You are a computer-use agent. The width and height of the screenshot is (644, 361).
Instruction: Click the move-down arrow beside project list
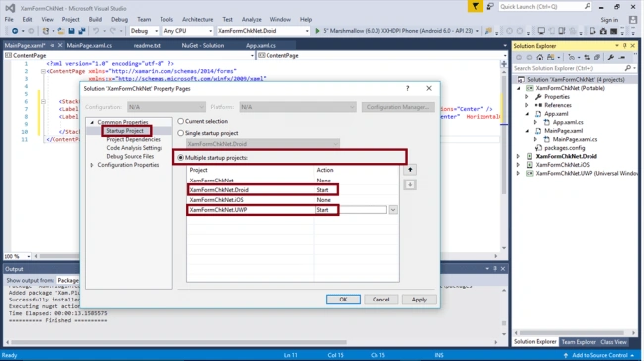point(410,185)
